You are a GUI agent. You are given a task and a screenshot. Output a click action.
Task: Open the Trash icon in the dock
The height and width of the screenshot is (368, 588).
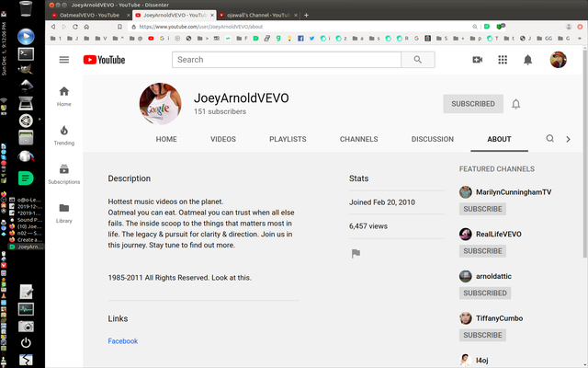pos(26,9)
